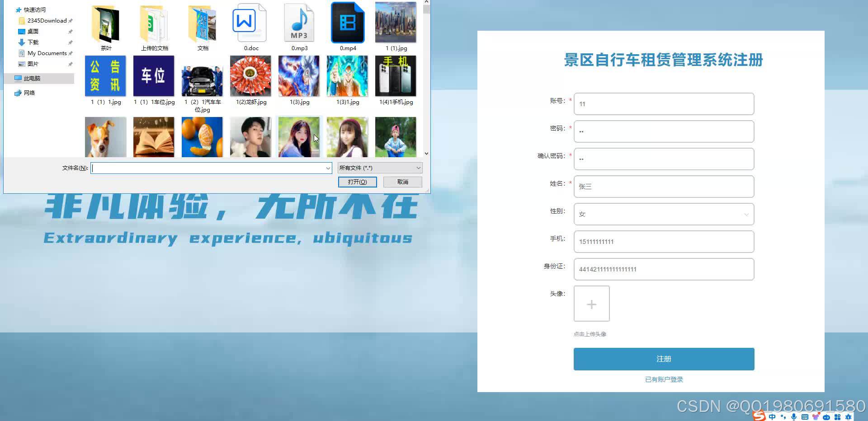Click the soft keyboard icon in input tray
Screen dimensions: 868x421
click(804, 416)
